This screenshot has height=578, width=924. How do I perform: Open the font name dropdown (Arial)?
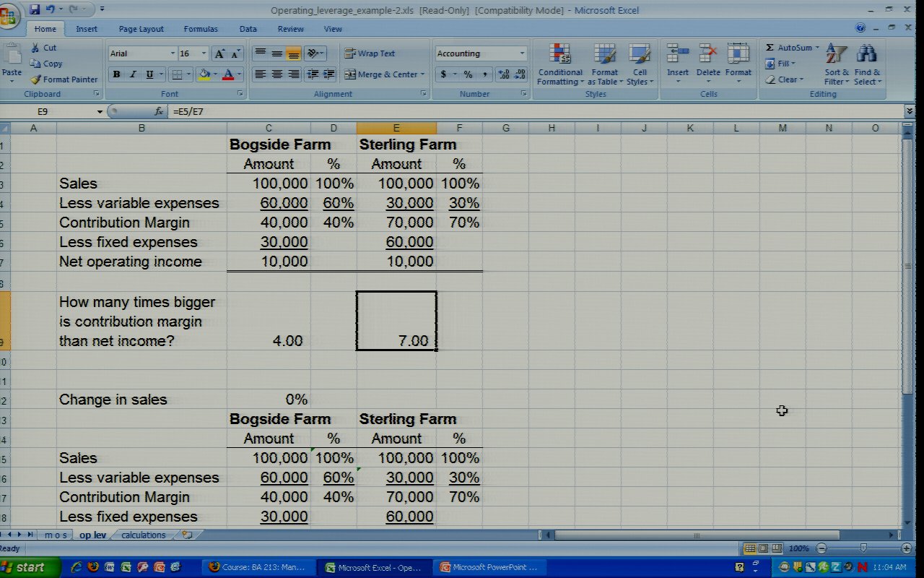[173, 53]
